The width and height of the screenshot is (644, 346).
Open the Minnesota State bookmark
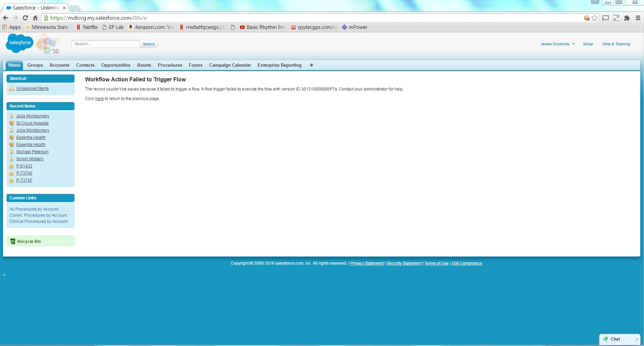(48, 27)
